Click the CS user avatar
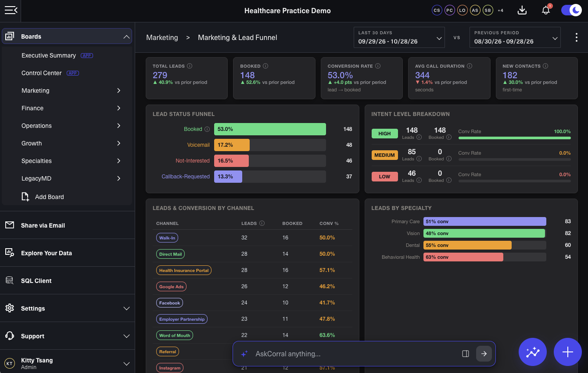 437,10
